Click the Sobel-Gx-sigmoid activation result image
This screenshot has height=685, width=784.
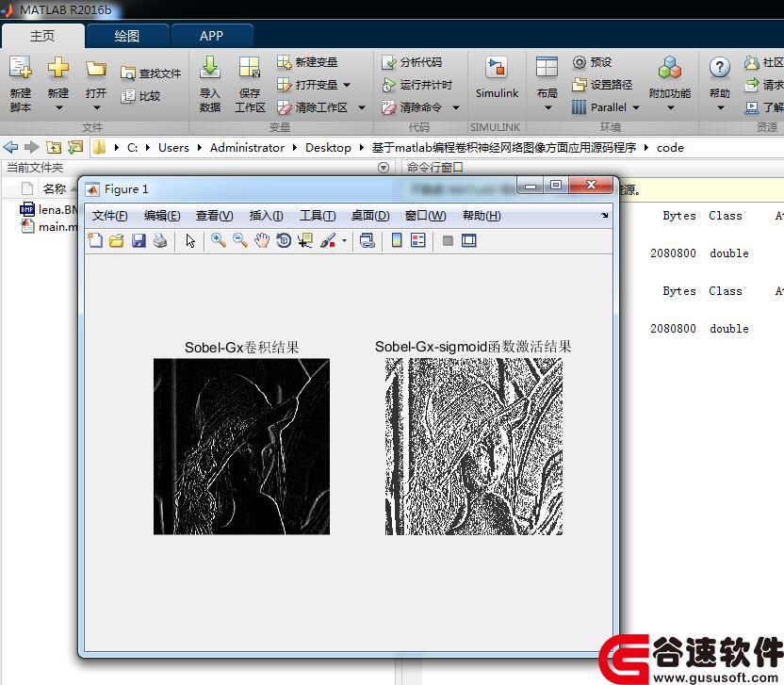[474, 447]
